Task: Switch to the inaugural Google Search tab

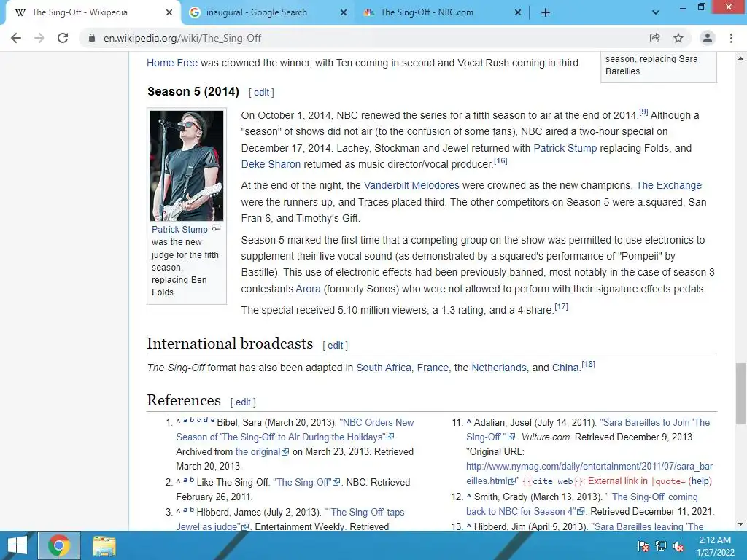Action: point(268,13)
